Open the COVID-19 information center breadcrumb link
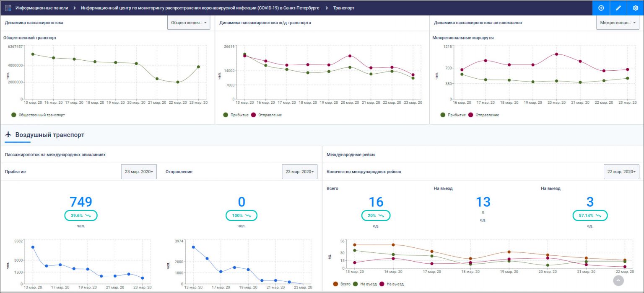 [x=200, y=8]
